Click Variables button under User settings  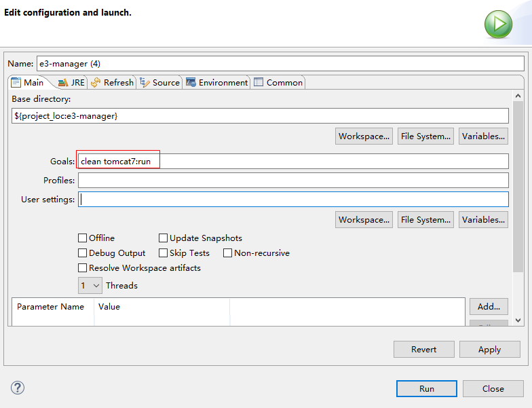(x=483, y=220)
